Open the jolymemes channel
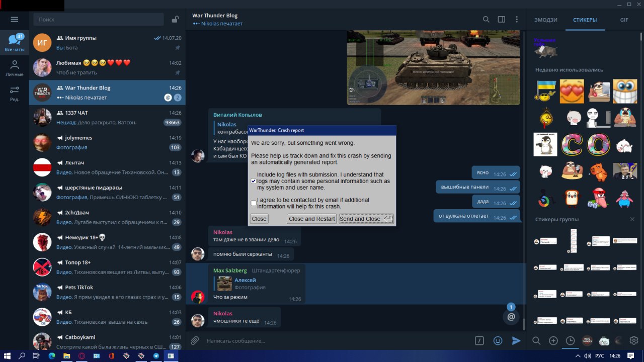 (x=107, y=142)
